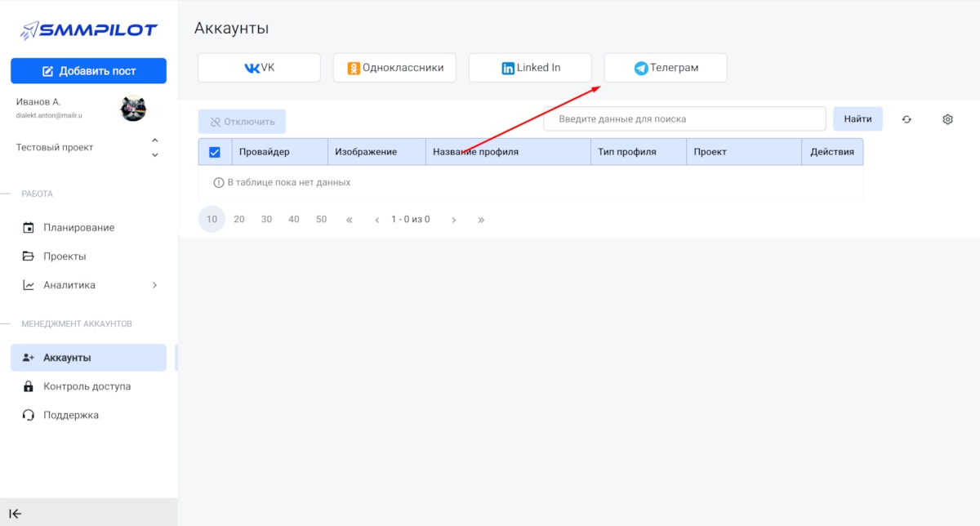Go to first page of table
The image size is (980, 526).
(350, 220)
